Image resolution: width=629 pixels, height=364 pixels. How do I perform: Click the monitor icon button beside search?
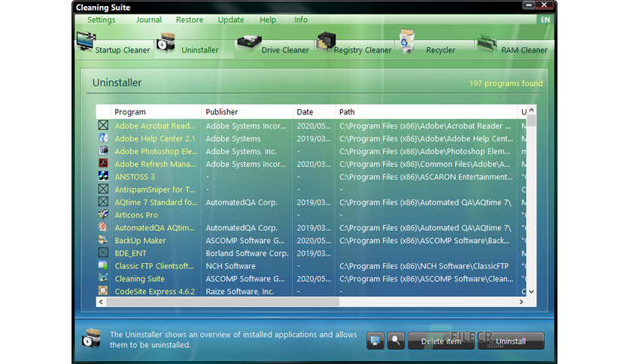pyautogui.click(x=375, y=341)
